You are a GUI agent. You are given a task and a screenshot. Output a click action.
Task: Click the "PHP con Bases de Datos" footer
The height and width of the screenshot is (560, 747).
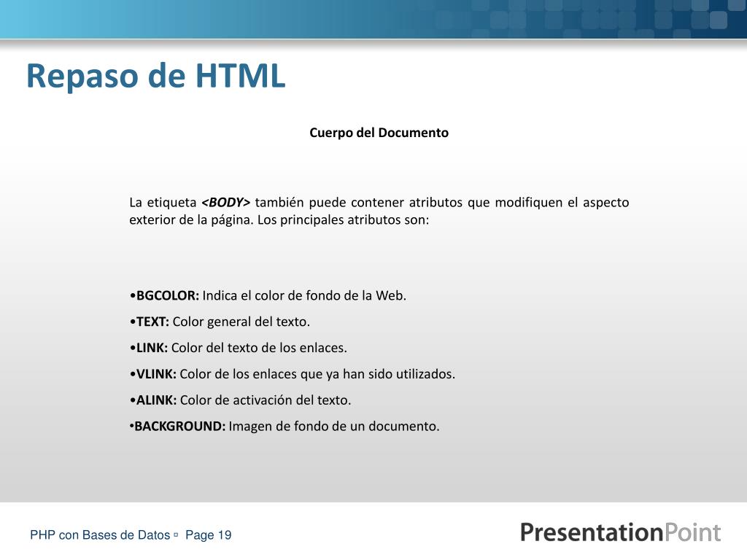point(100,535)
